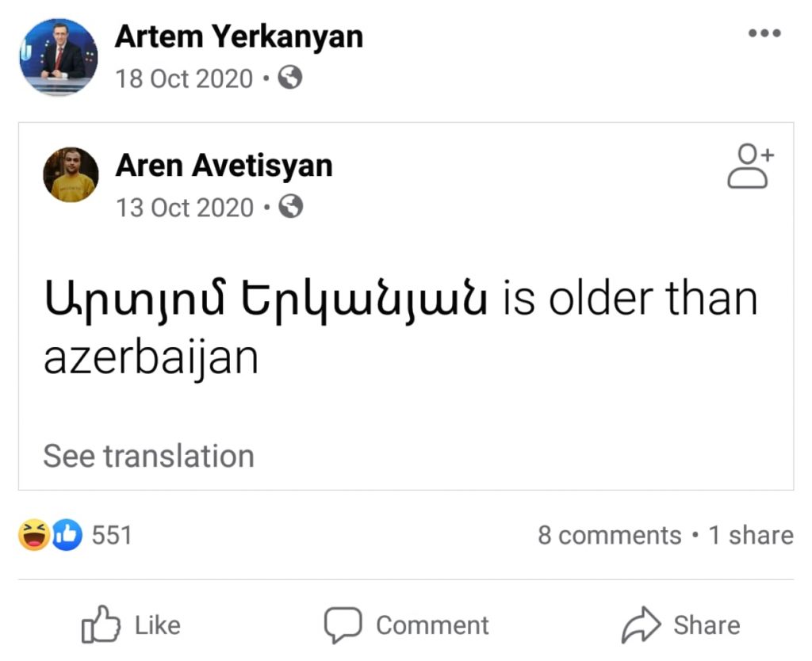Like the post using the Like button

[132, 626]
